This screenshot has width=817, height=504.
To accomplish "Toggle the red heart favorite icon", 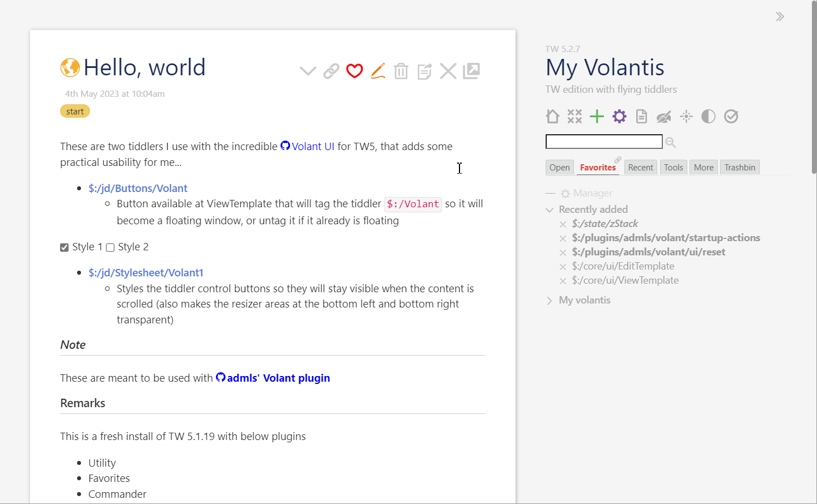I will [355, 71].
